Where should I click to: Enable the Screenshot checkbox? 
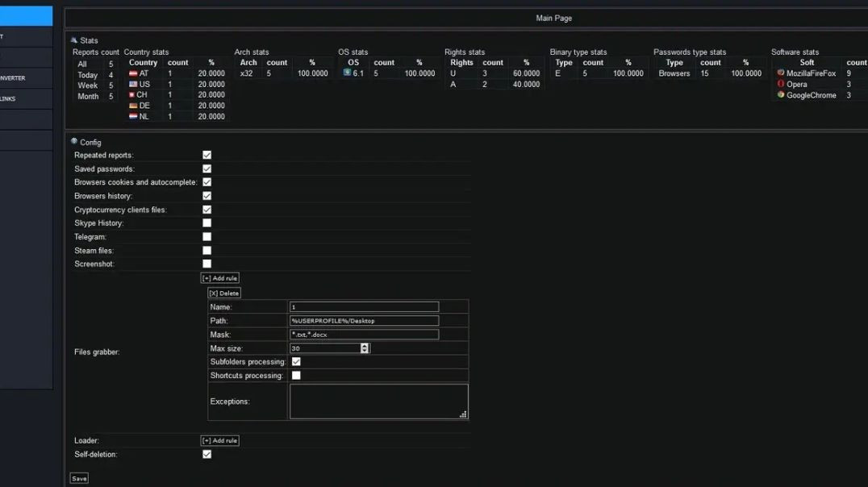click(207, 264)
